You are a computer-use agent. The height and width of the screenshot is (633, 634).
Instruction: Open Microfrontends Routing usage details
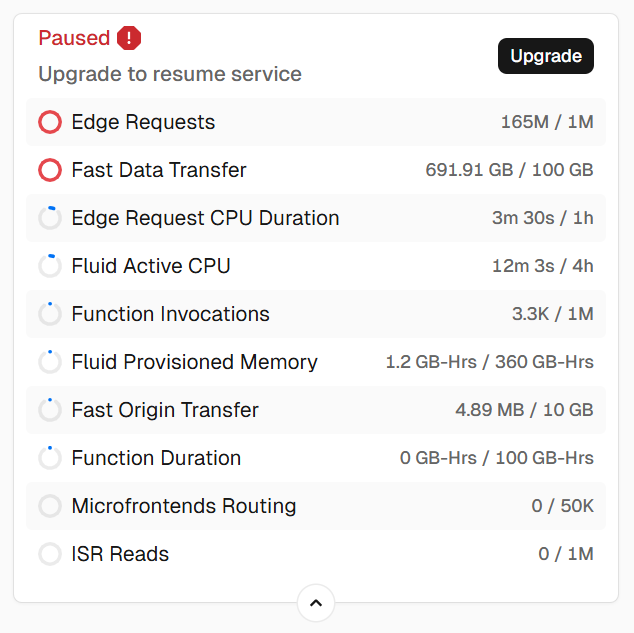316,506
